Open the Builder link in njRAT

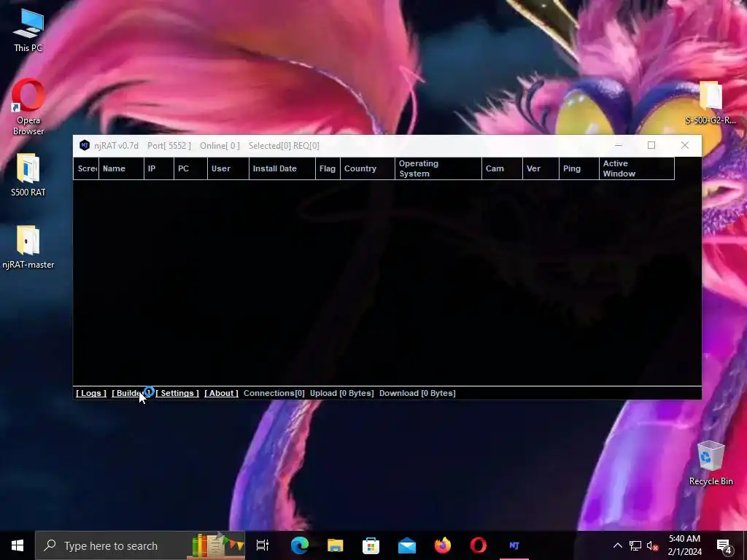(130, 393)
